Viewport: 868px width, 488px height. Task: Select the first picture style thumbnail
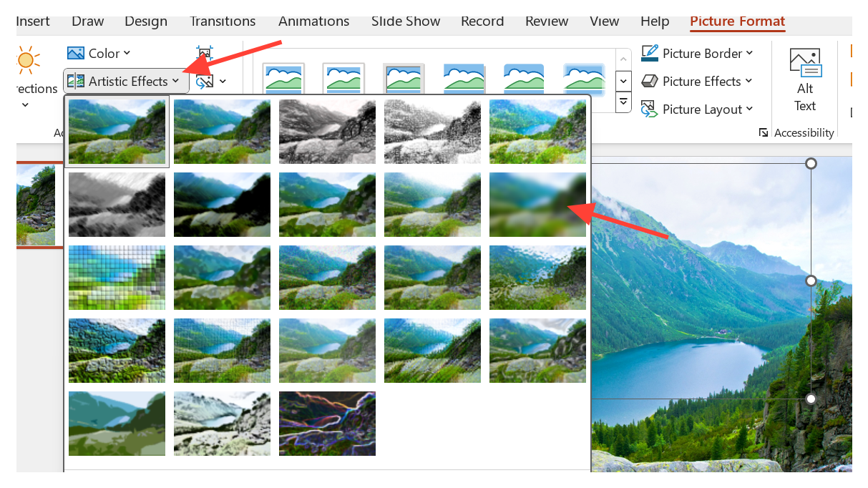point(283,79)
